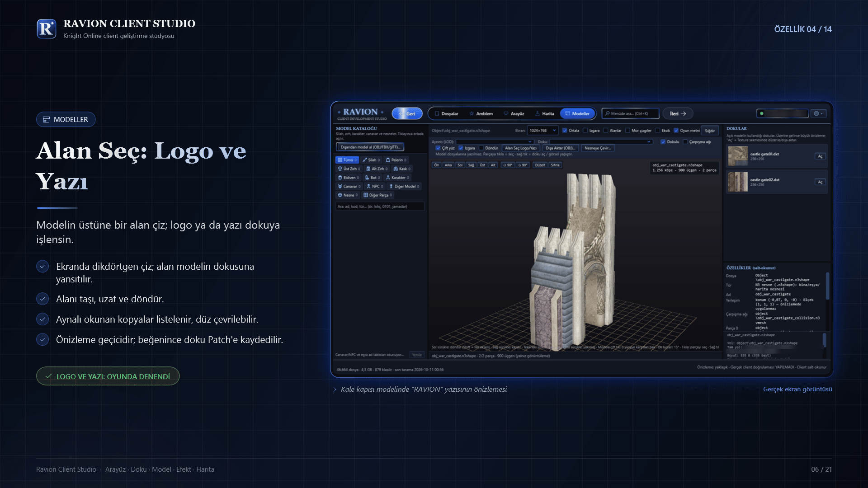Click check icon beside 'Aynalı okunan kopyalar' bullet
The height and width of the screenshot is (488, 868).
click(42, 319)
